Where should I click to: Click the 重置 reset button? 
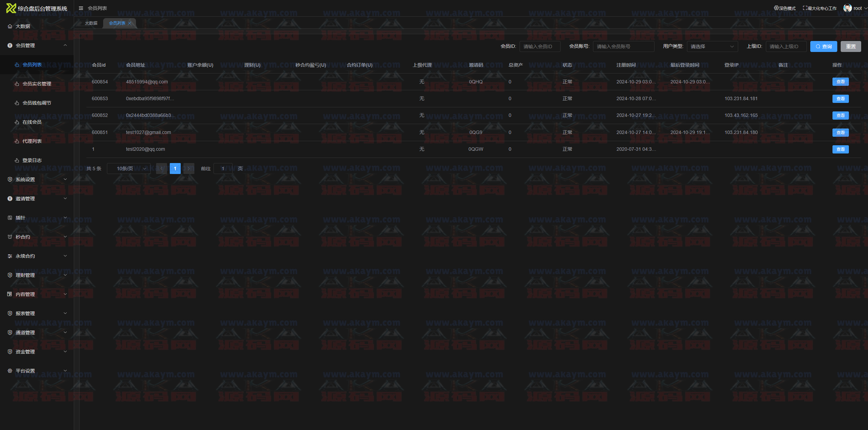(x=851, y=46)
